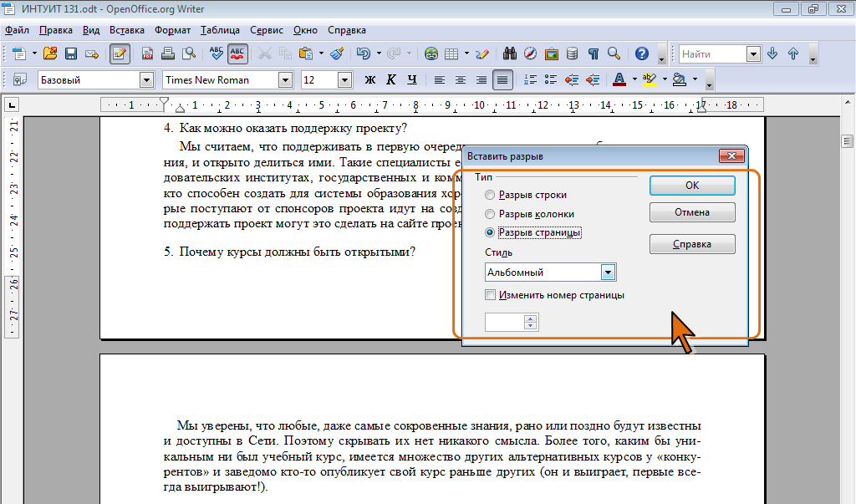856x504 pixels.
Task: Find next with the down arrow
Action: coord(772,53)
